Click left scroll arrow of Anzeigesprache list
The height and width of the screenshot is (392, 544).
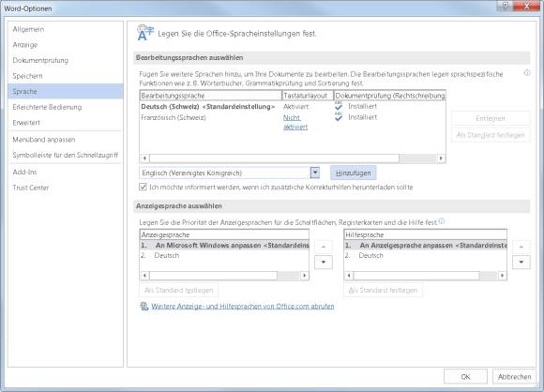click(x=144, y=276)
